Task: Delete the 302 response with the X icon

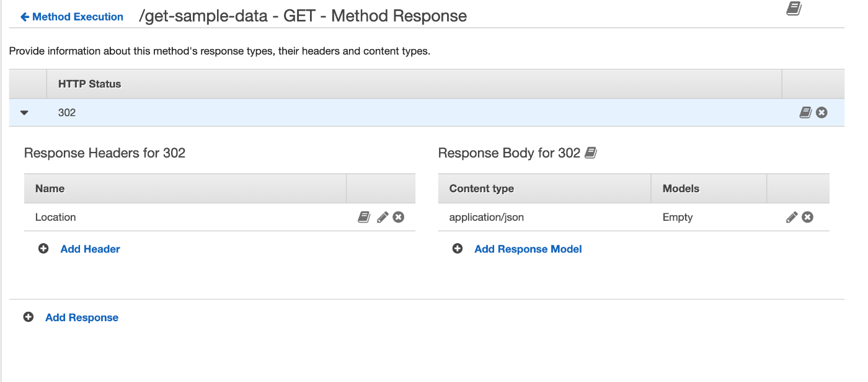Action: 821,112
